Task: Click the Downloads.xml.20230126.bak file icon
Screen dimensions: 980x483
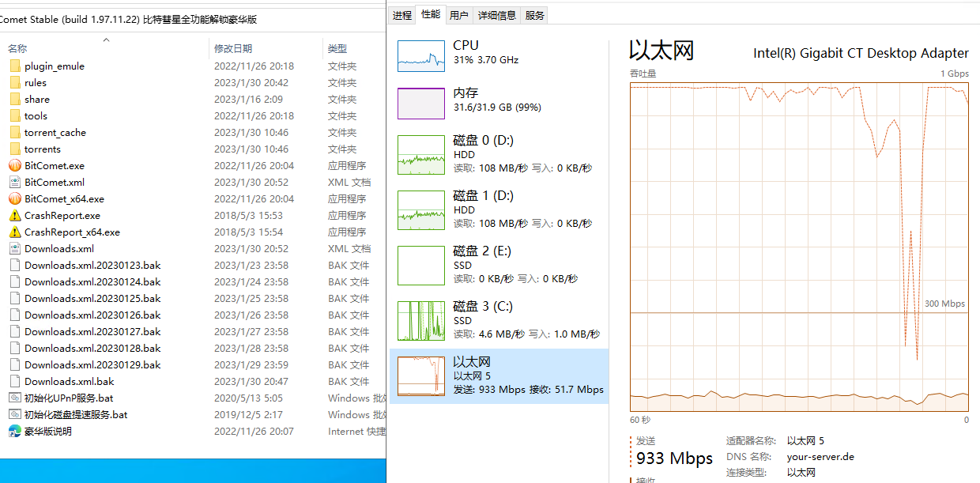Action: coord(15,315)
